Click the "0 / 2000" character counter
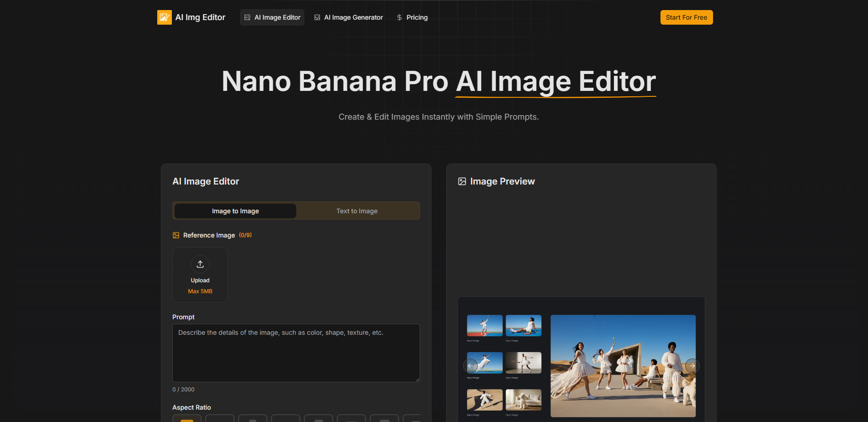The image size is (868, 422). tap(183, 390)
